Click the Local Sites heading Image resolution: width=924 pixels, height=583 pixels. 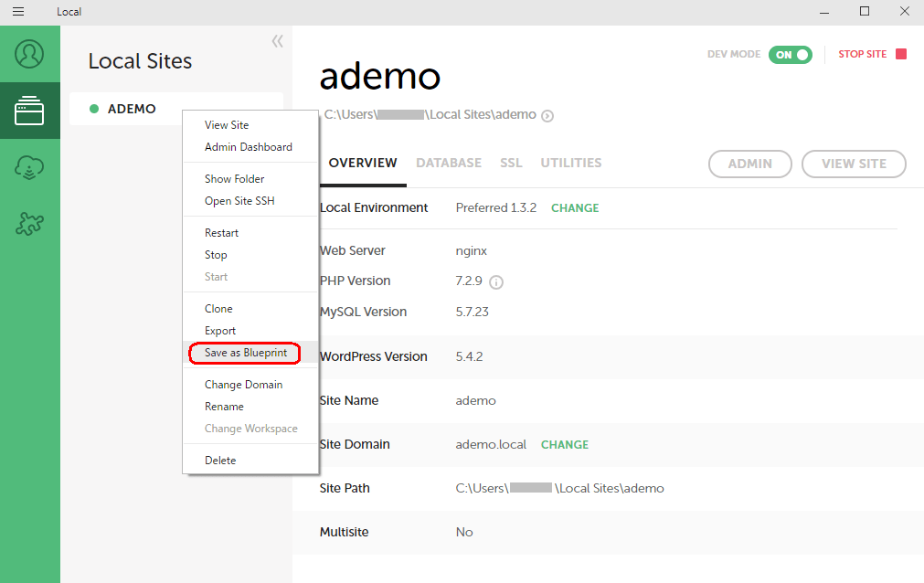pyautogui.click(x=140, y=61)
